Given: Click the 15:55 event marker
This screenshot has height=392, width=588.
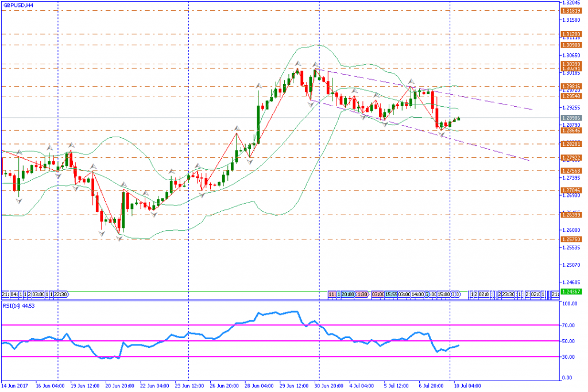Looking at the screenshot, I should [392, 294].
